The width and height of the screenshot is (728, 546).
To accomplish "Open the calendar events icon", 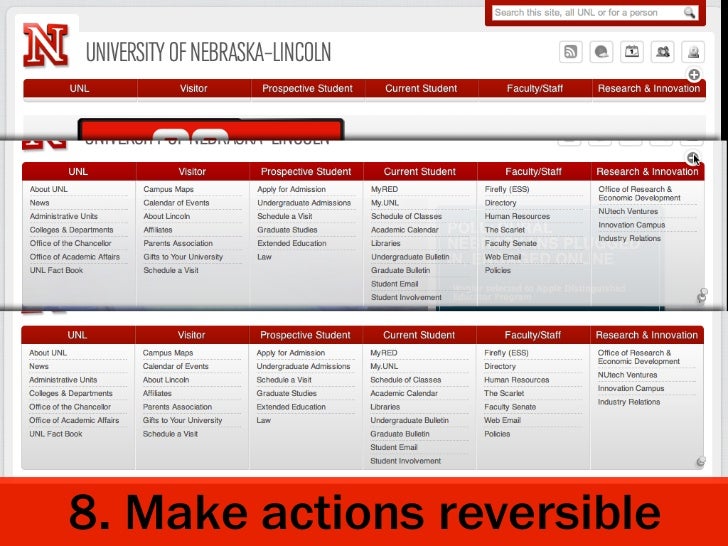I will click(x=632, y=52).
